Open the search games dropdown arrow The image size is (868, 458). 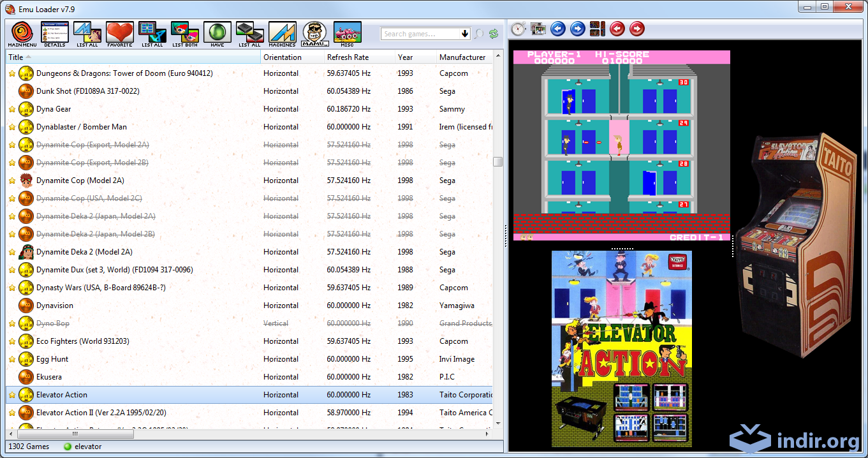pos(464,34)
